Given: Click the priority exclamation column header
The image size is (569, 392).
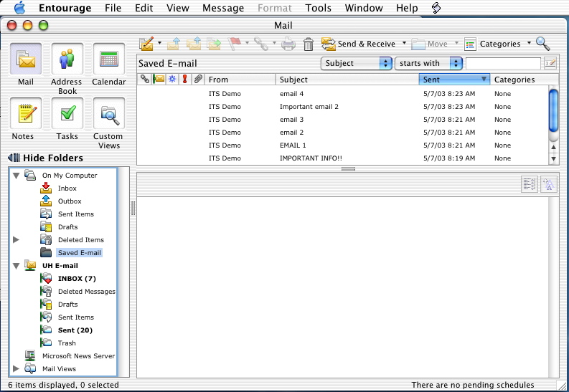Looking at the screenshot, I should point(184,79).
